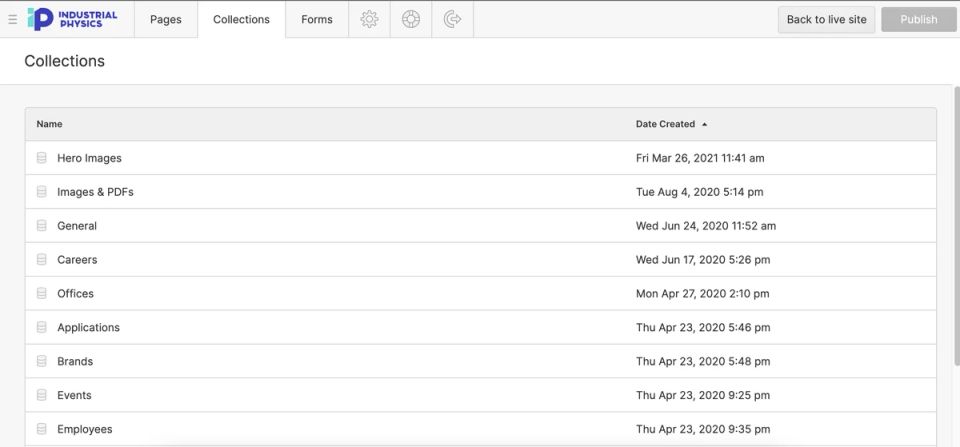
Task: Switch to the Pages tab
Action: 166,19
